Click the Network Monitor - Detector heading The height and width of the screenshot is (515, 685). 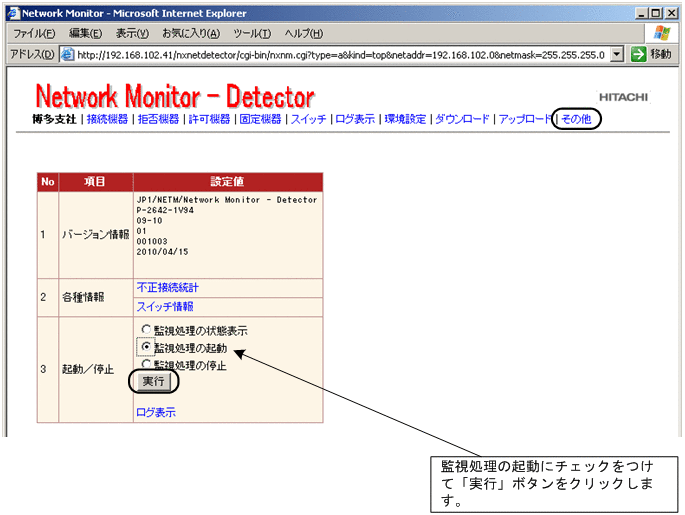click(x=175, y=96)
